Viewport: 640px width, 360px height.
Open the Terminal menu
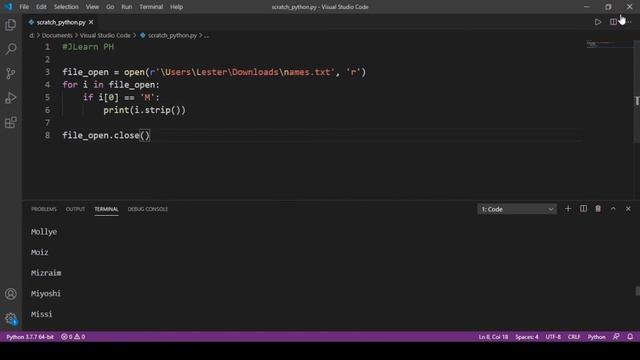151,7
